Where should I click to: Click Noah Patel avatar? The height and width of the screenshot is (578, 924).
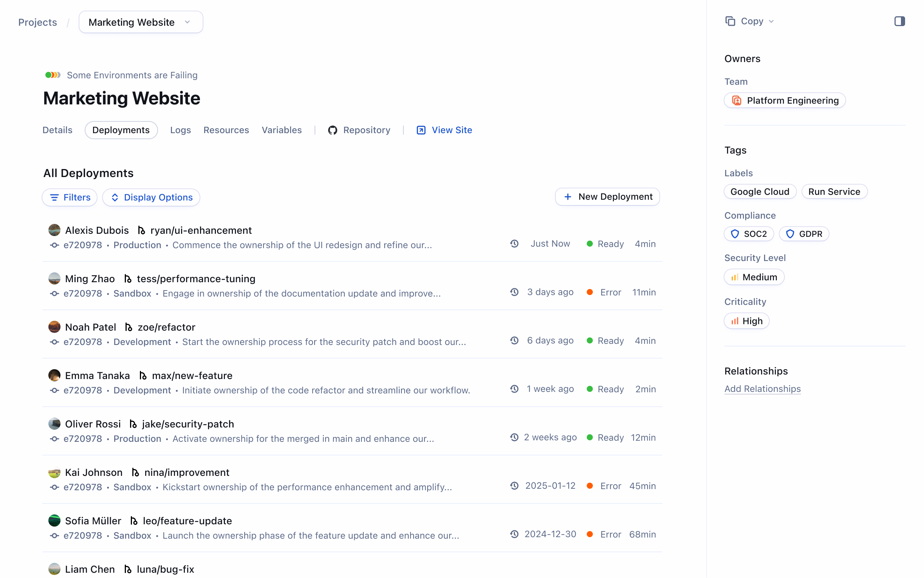[54, 327]
